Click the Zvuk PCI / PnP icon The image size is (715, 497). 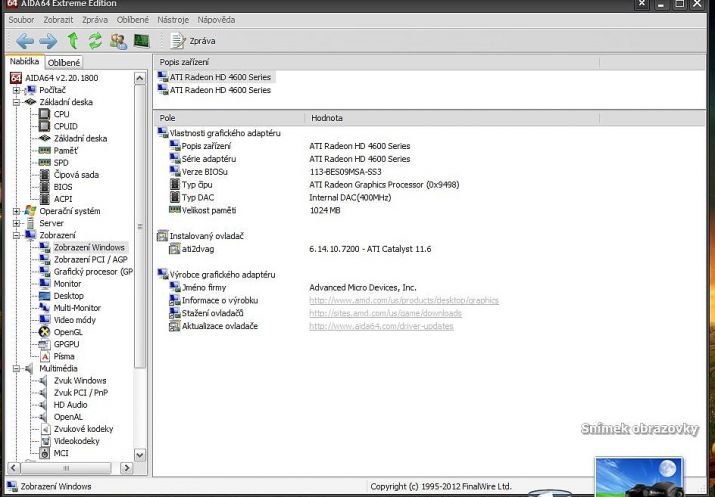43,393
